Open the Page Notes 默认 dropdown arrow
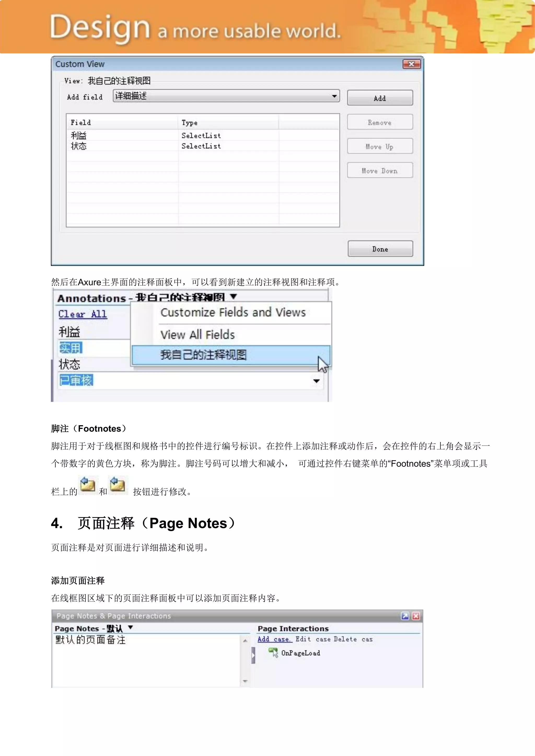 pos(130,627)
